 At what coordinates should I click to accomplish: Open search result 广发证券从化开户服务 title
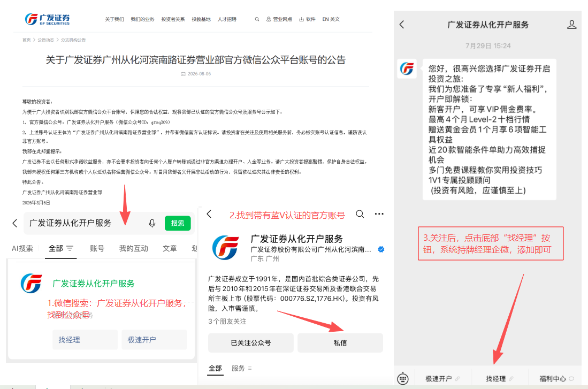point(94,283)
